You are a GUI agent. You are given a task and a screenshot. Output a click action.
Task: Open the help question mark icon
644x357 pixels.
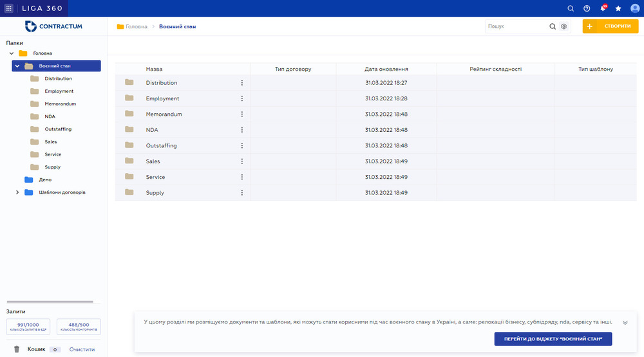(587, 8)
